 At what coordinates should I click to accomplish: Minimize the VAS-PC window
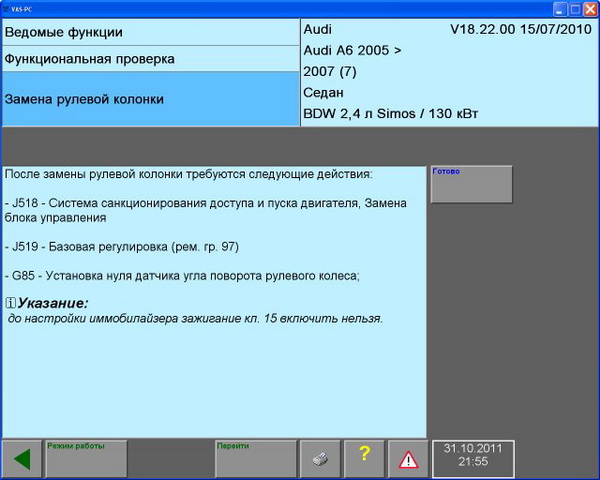coord(560,10)
